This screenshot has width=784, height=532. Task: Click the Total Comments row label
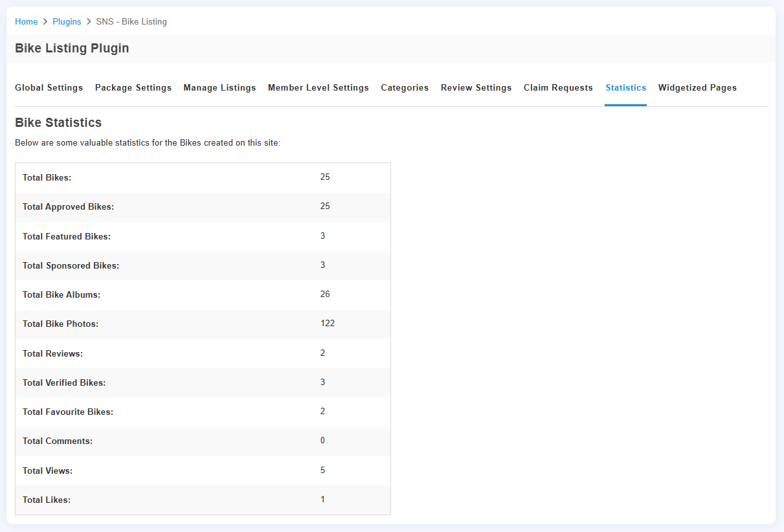tap(58, 441)
